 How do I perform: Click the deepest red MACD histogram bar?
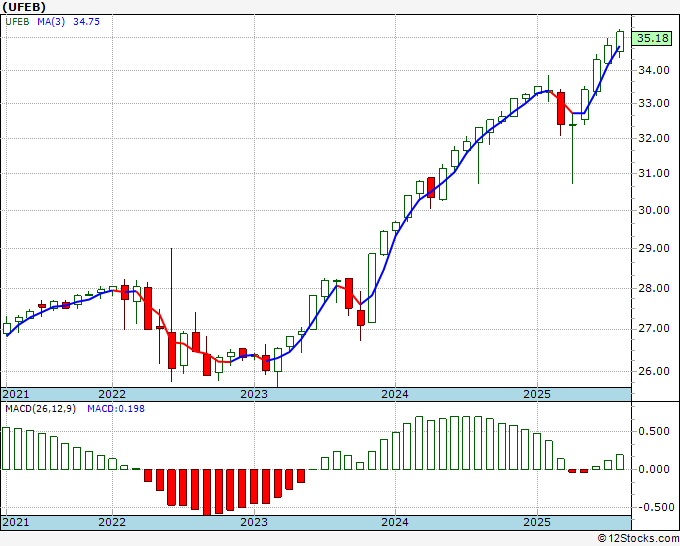(207, 492)
